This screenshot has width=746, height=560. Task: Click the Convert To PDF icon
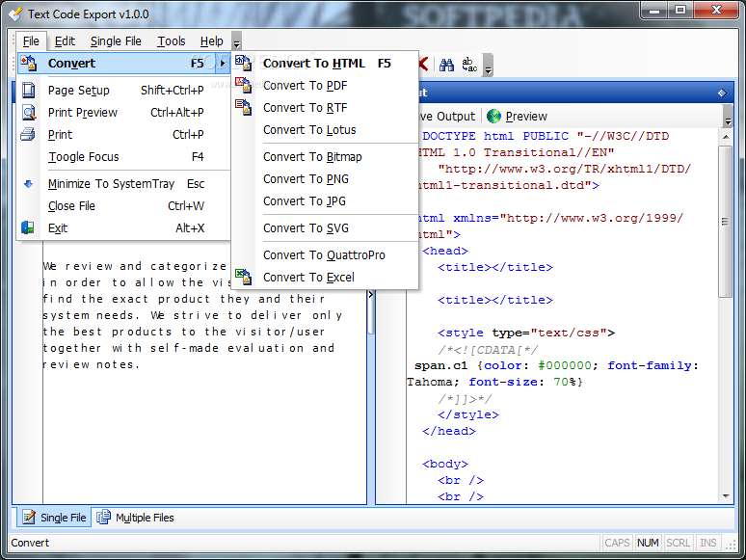point(243,85)
